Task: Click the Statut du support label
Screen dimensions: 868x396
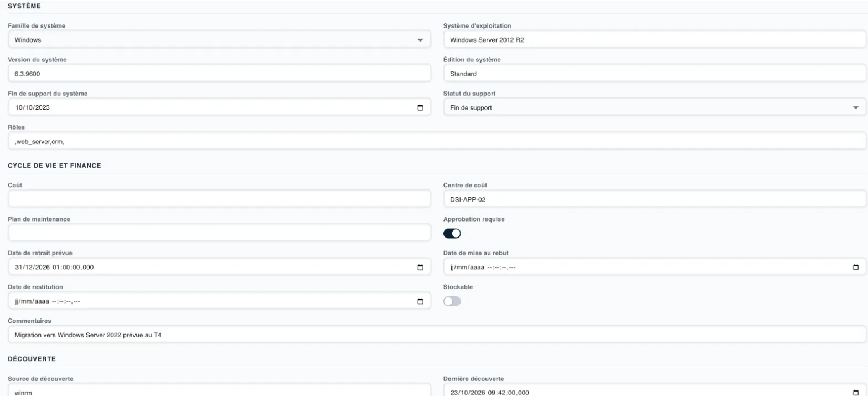Action: pyautogui.click(x=469, y=94)
